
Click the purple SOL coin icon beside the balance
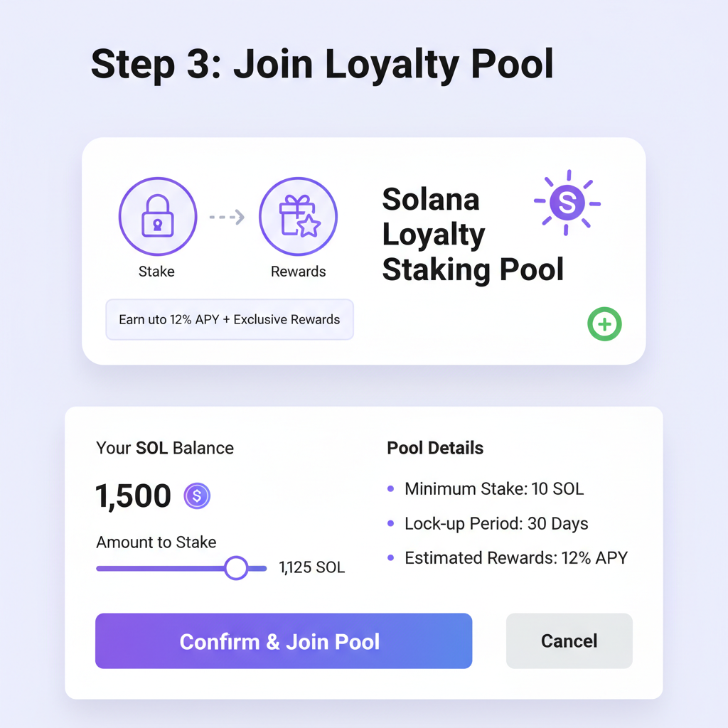click(x=197, y=496)
